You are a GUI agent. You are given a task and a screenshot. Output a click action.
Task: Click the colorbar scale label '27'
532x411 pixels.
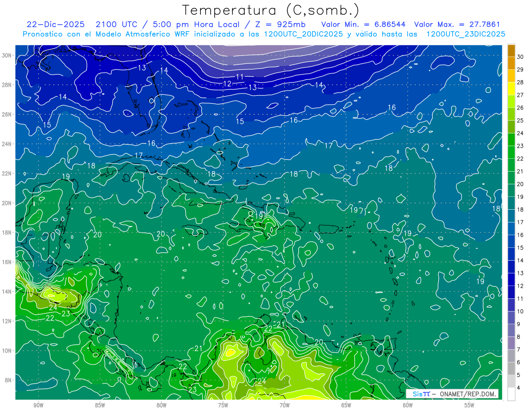(520, 95)
